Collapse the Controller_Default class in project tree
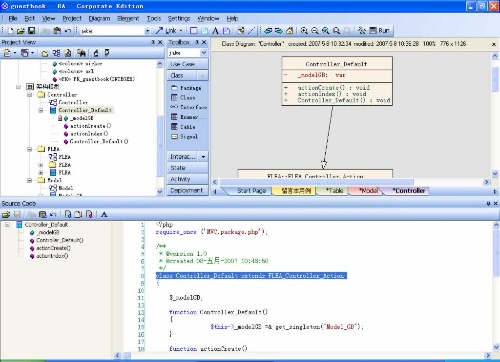The height and width of the screenshot is (362, 500). [x=41, y=110]
